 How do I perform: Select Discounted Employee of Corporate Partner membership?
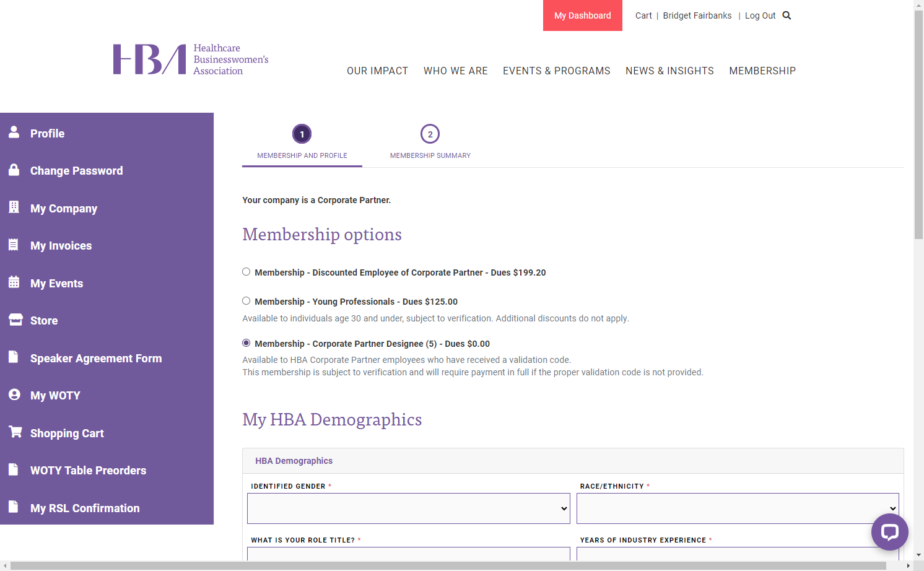click(246, 272)
